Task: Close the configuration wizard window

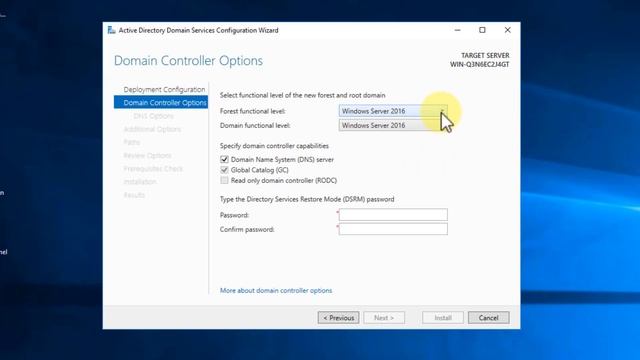Action: tap(507, 30)
